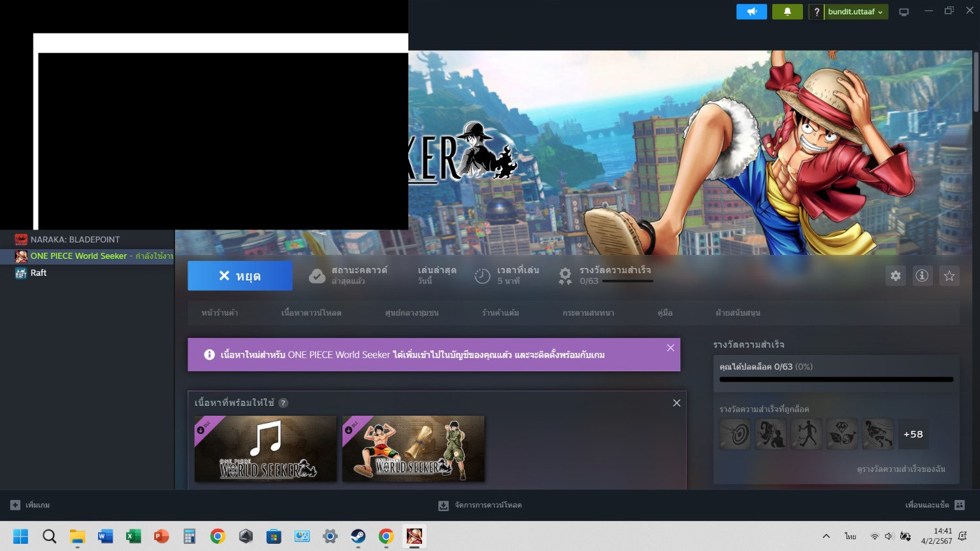The height and width of the screenshot is (551, 980).
Task: Open the คู่มือ tab
Action: click(x=665, y=313)
